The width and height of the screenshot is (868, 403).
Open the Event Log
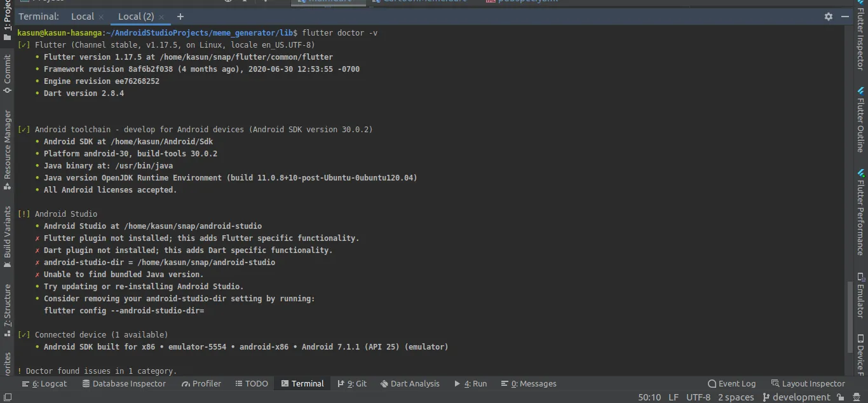pyautogui.click(x=732, y=383)
